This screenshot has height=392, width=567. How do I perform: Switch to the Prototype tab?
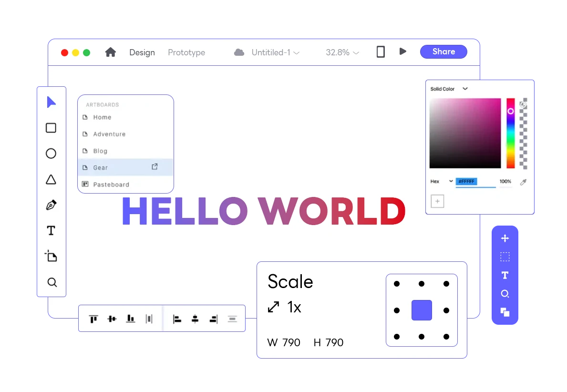point(186,52)
